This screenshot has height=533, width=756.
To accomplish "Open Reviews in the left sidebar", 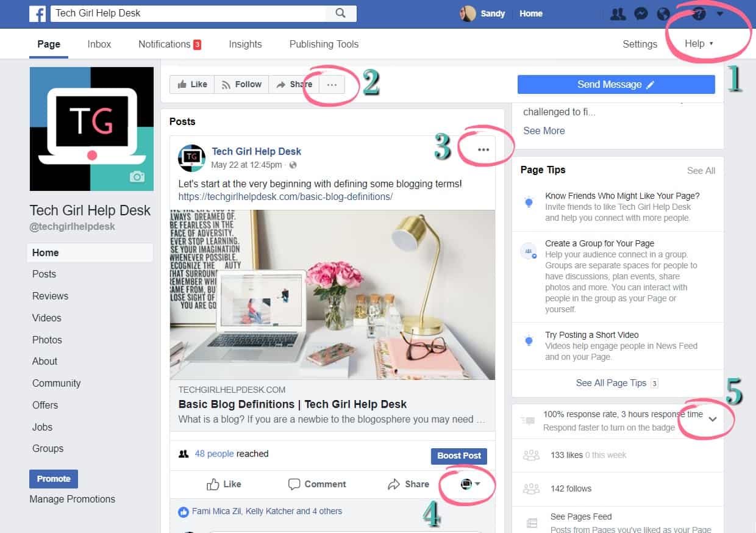I will 50,296.
